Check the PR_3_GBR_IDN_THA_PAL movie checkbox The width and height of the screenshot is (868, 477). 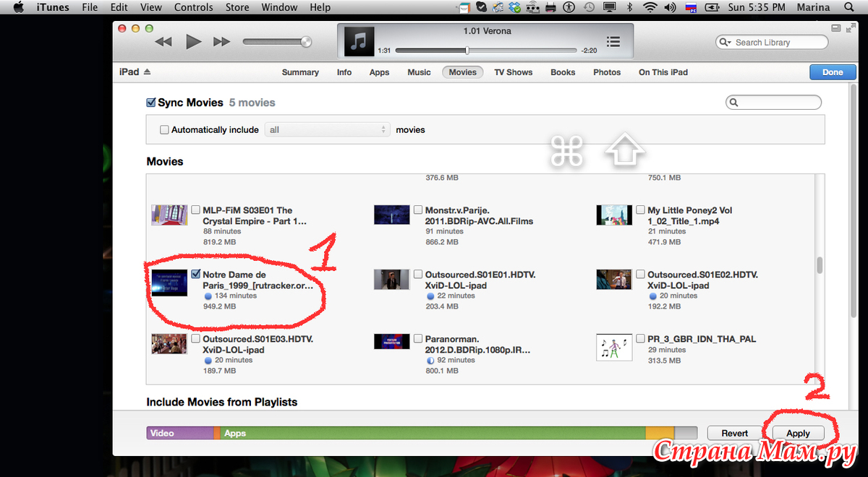tap(641, 339)
